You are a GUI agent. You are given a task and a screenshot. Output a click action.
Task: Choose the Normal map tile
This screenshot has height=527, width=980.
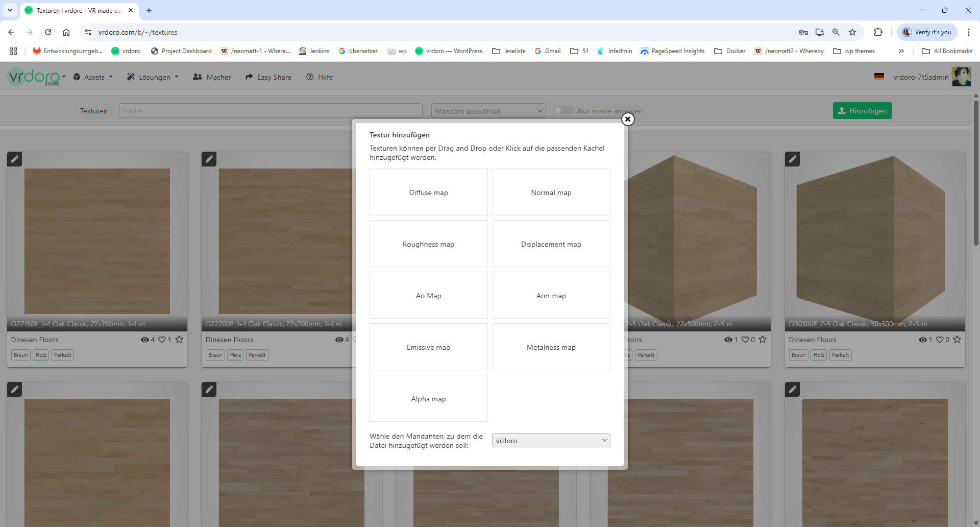[551, 193]
